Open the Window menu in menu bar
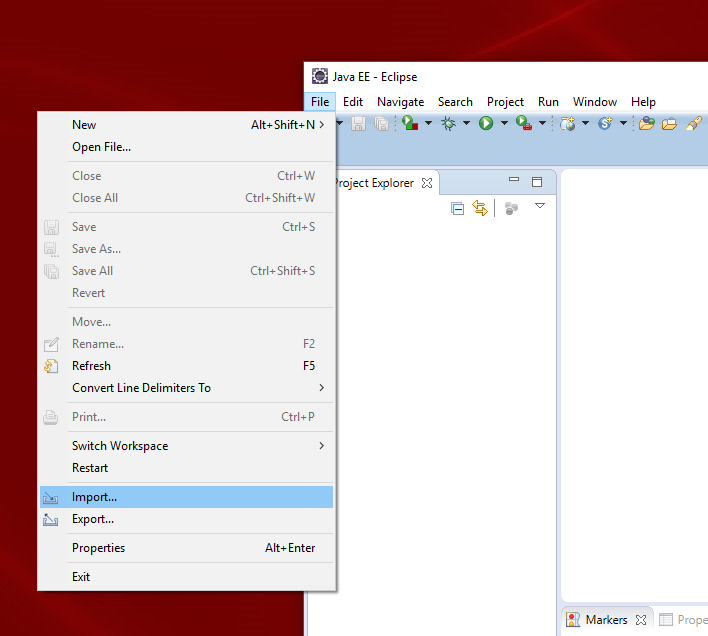Screen dimensions: 708x636 594,101
